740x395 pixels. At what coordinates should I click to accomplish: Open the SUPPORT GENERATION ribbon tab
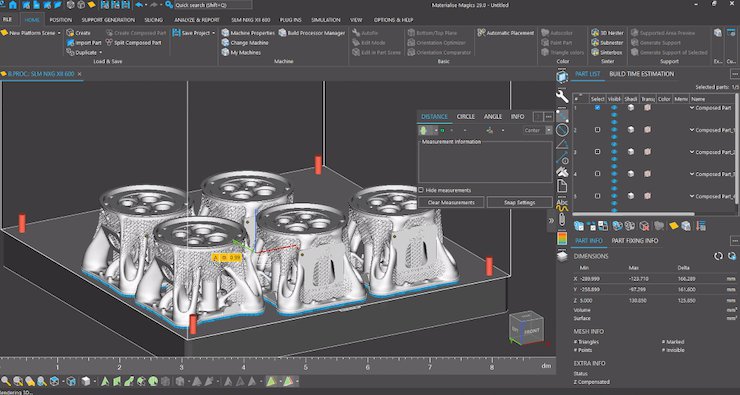(x=108, y=20)
